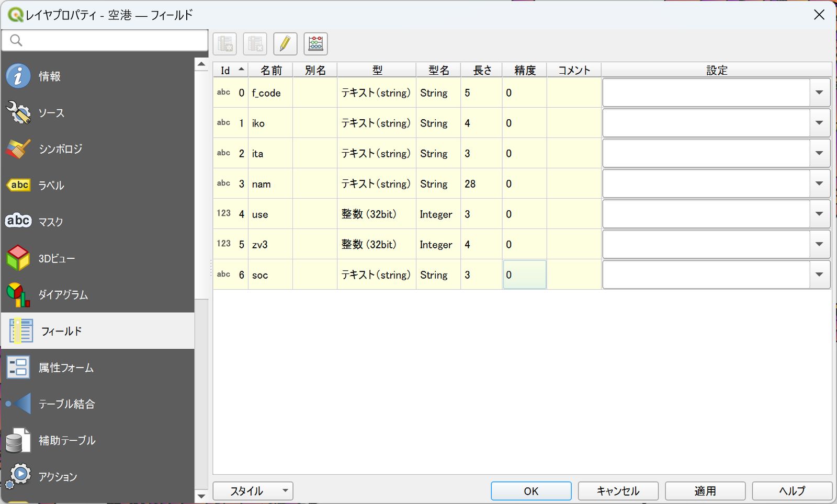Switch to 補助テーブル section
This screenshot has width=837, height=504.
pyautogui.click(x=97, y=440)
